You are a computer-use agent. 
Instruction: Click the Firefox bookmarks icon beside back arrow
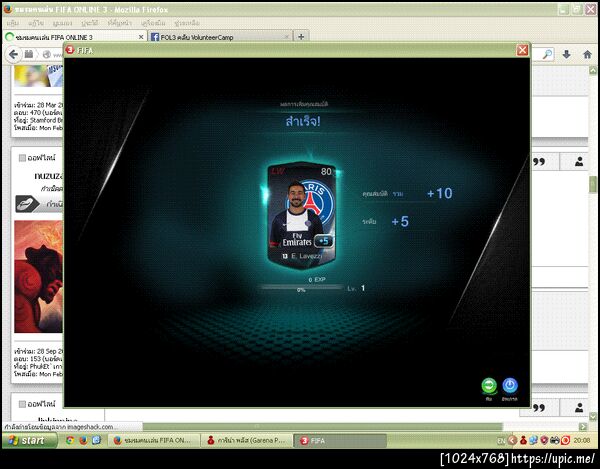pyautogui.click(x=29, y=54)
